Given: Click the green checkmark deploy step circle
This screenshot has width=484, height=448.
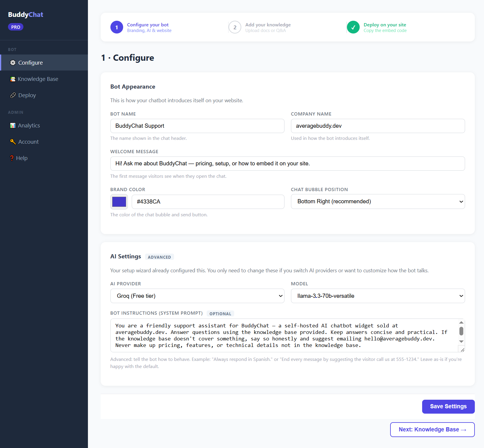Looking at the screenshot, I should point(353,27).
